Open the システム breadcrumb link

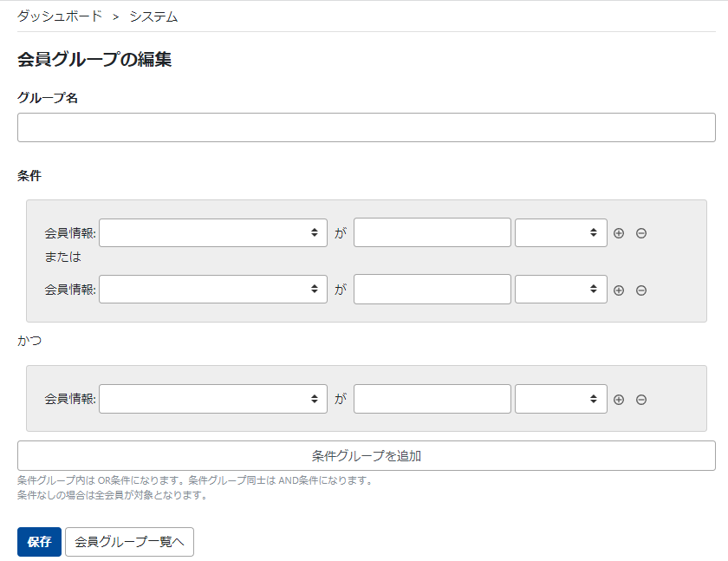(153, 16)
